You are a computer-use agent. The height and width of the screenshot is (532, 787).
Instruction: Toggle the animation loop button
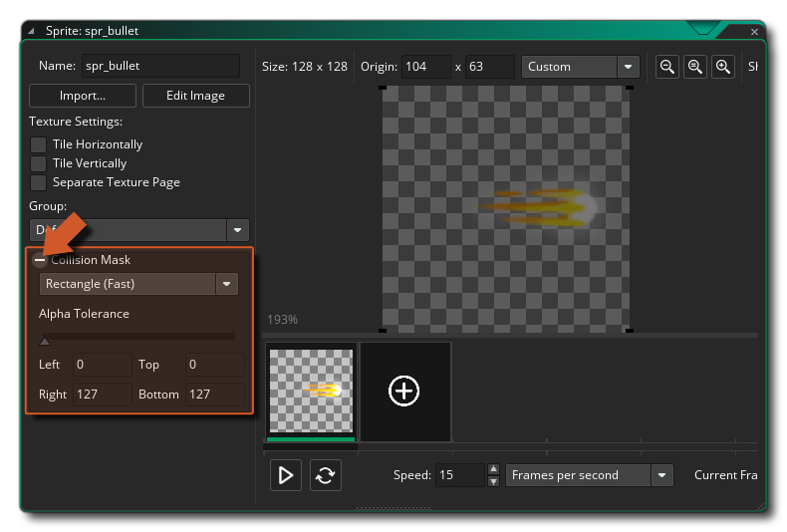[x=325, y=475]
